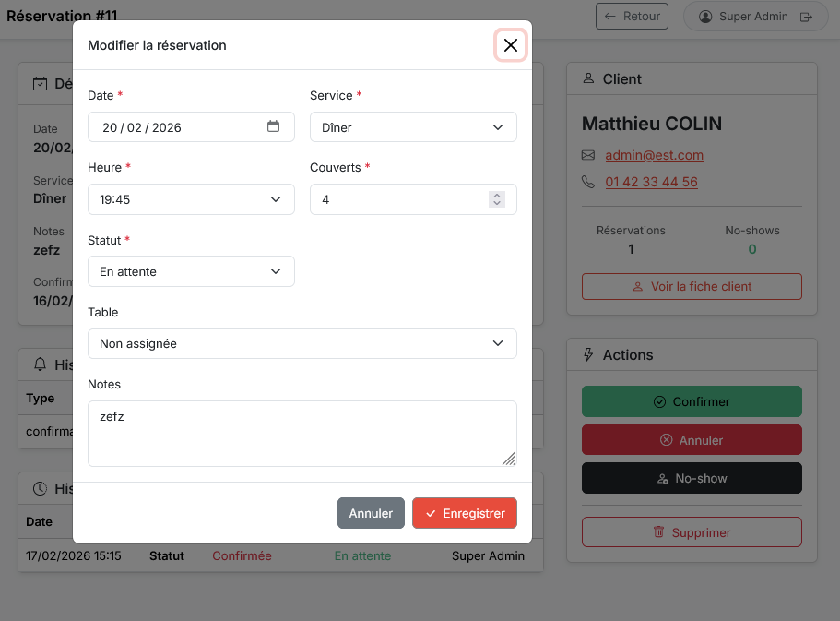Click the logout icon beside Super Admin
The image size is (840, 621).
point(806,17)
